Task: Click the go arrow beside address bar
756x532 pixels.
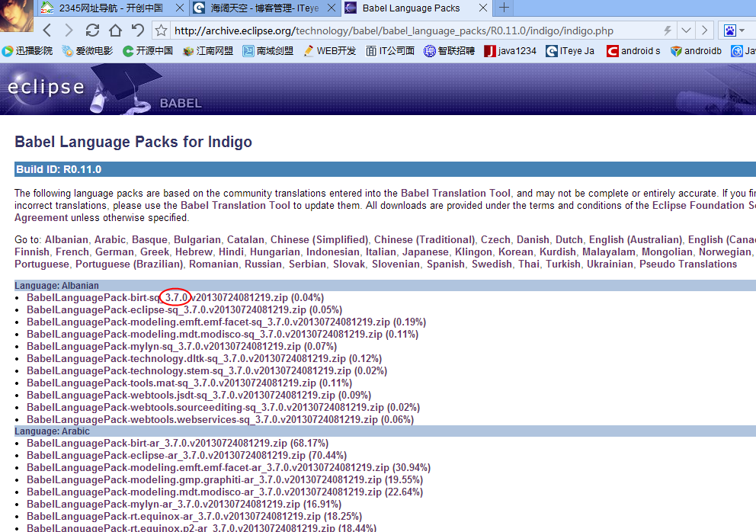Action: pos(704,30)
